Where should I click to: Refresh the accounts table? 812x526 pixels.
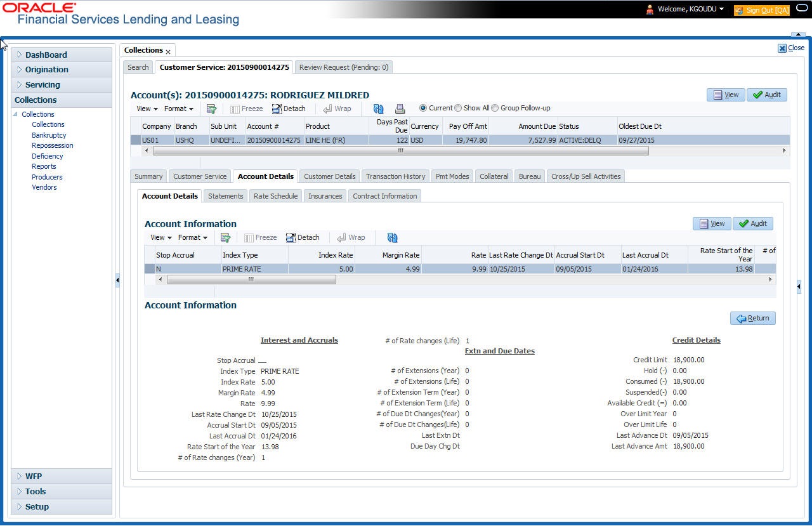coord(379,108)
